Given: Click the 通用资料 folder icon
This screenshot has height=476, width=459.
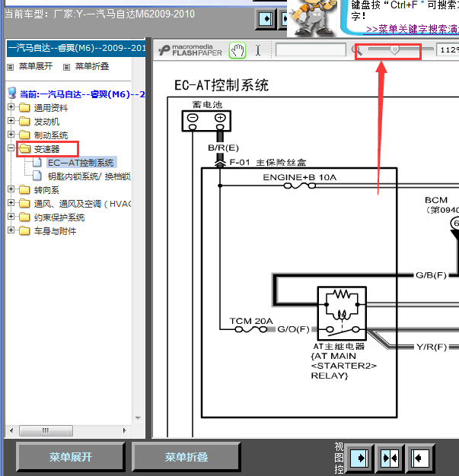Looking at the screenshot, I should point(24,107).
